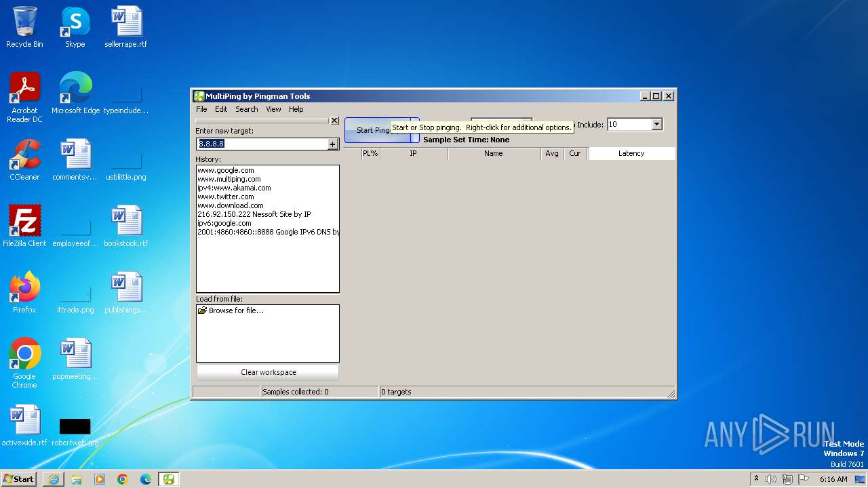Open robertweb.jpg image file

pyautogui.click(x=75, y=431)
